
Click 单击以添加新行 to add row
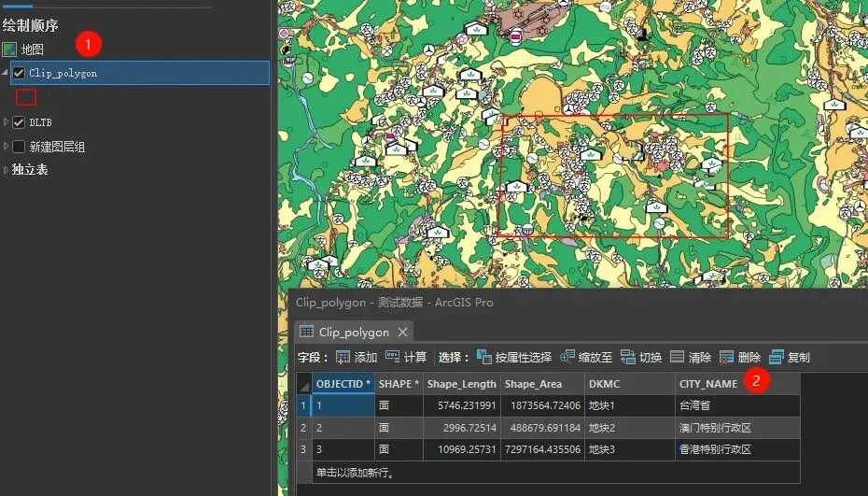(x=355, y=472)
